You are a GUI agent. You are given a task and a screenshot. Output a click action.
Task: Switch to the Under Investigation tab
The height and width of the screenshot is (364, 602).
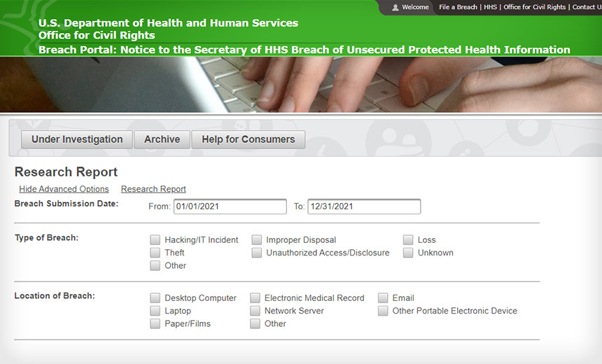click(x=77, y=139)
